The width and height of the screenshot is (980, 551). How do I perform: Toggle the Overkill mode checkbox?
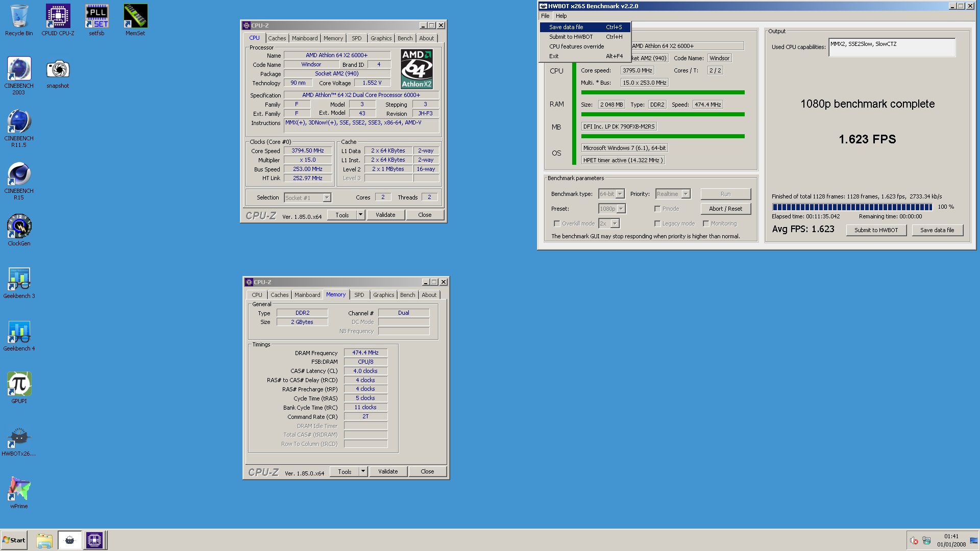(x=557, y=223)
